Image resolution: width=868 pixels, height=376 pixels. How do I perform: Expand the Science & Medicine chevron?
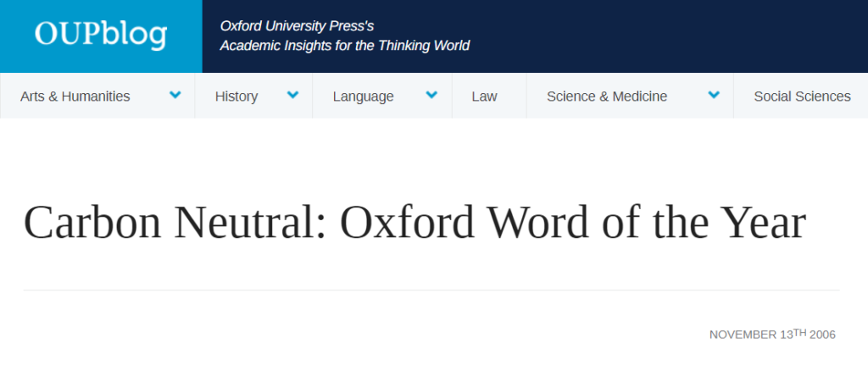pos(714,95)
